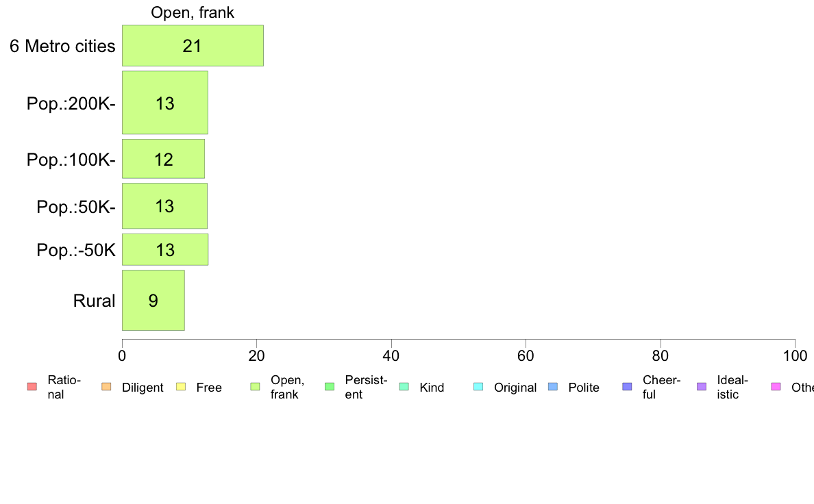Click the Open, frank chart title

pos(193,12)
